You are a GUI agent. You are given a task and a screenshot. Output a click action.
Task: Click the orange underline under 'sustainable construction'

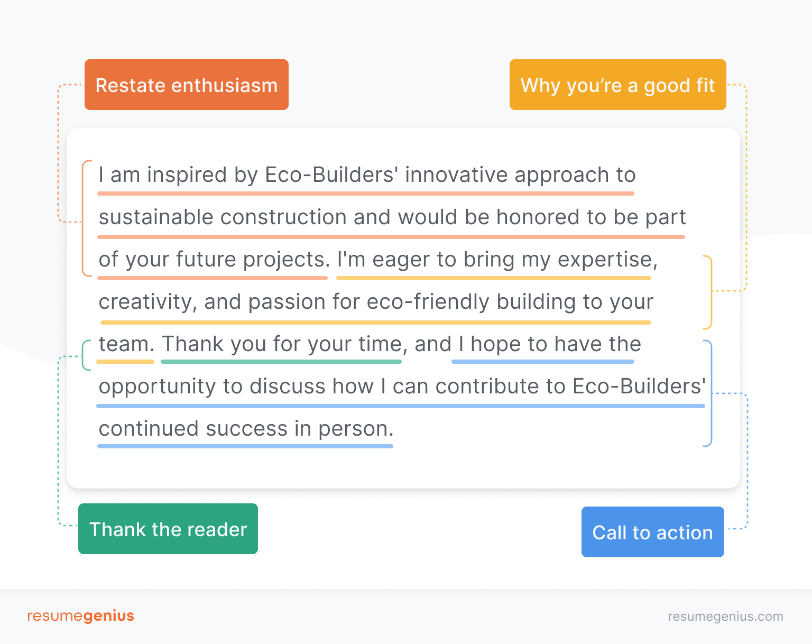click(391, 237)
